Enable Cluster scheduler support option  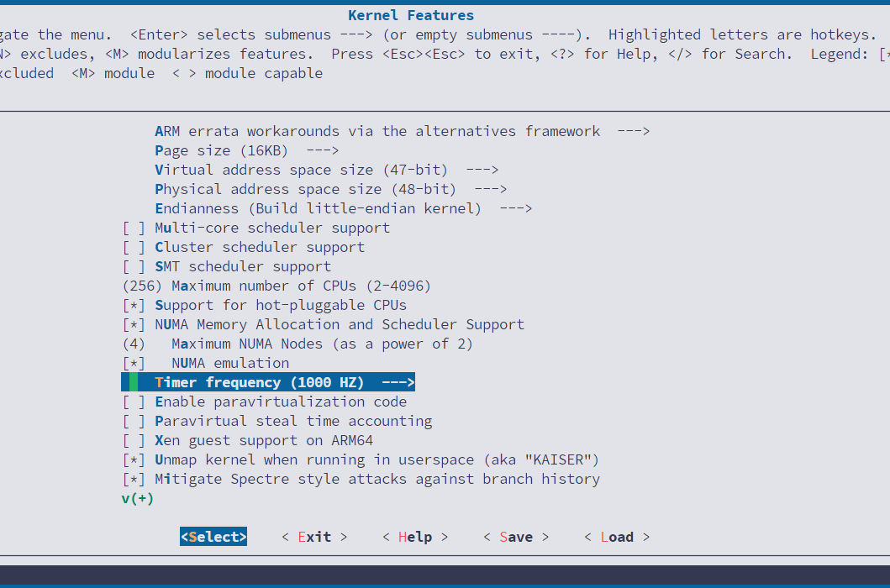pyautogui.click(x=134, y=247)
